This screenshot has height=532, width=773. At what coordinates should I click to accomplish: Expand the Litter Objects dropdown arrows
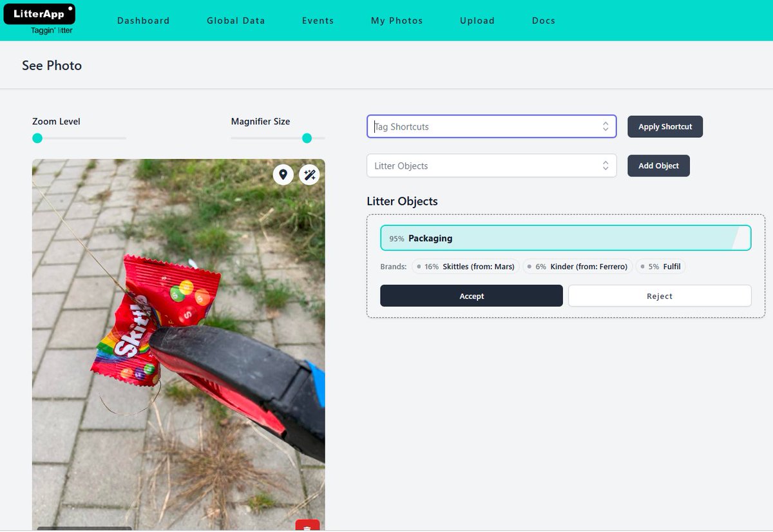(606, 166)
